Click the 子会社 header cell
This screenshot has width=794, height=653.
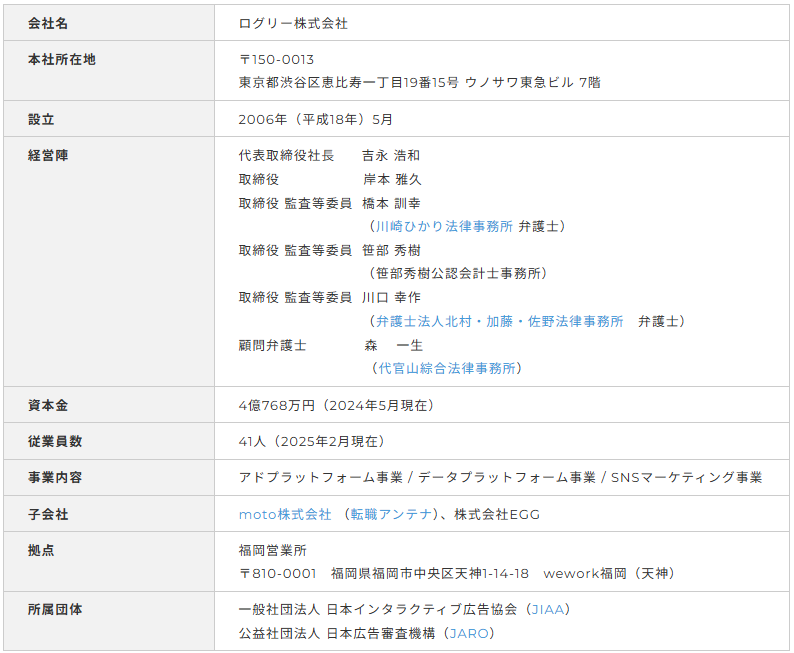click(x=109, y=513)
